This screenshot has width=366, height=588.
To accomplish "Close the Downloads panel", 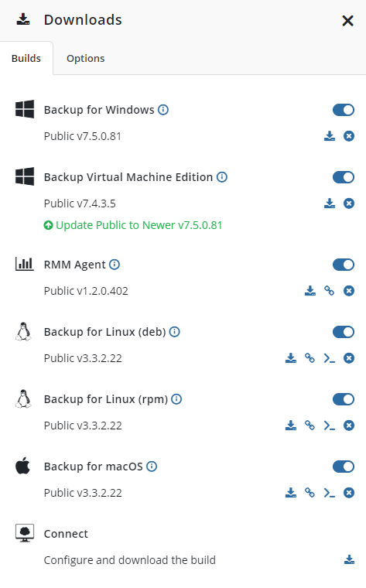I will (347, 21).
